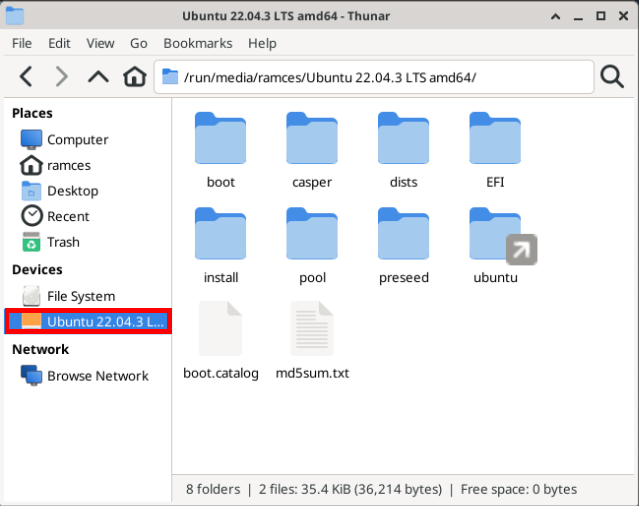639x506 pixels.
Task: Close the Thunar window
Action: 624,16
